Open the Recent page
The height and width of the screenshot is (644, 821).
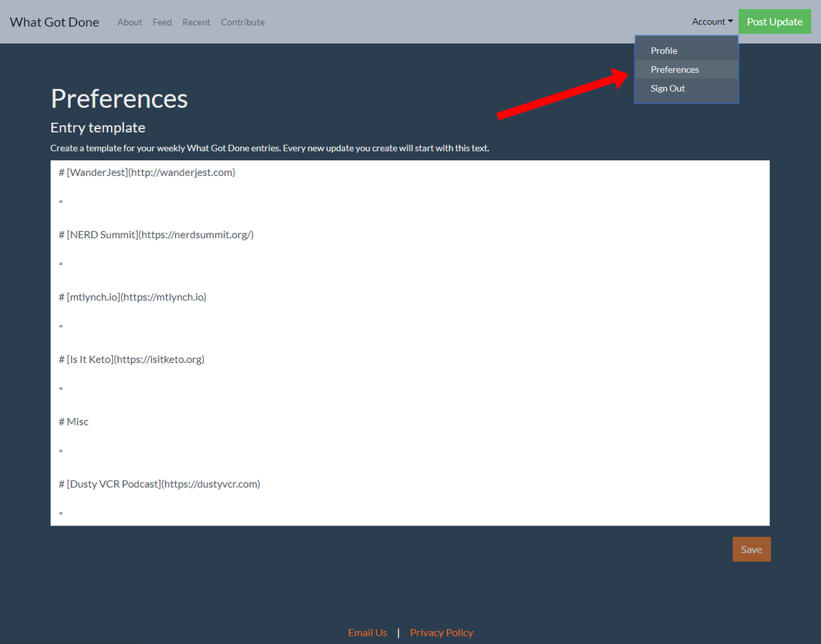pos(196,22)
